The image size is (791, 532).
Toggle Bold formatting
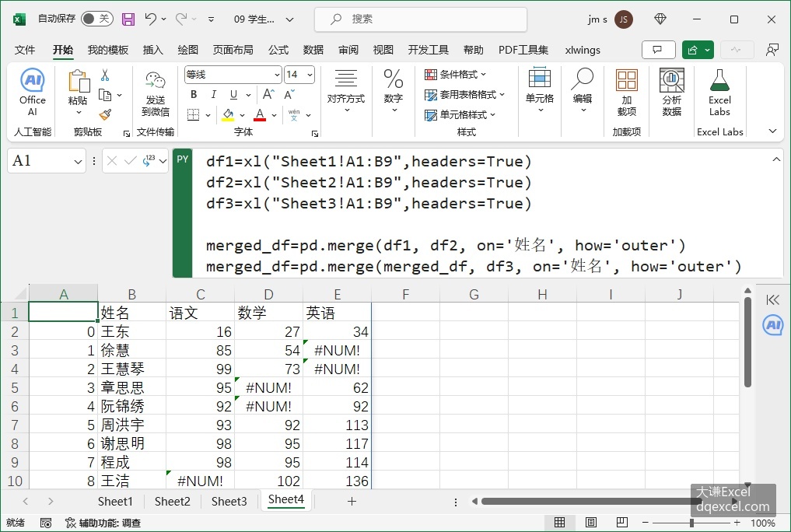(194, 94)
